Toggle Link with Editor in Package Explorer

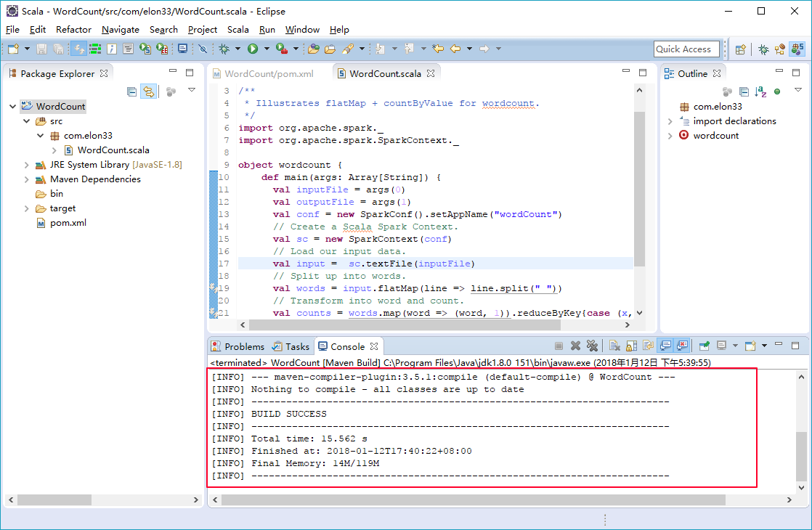(x=148, y=91)
